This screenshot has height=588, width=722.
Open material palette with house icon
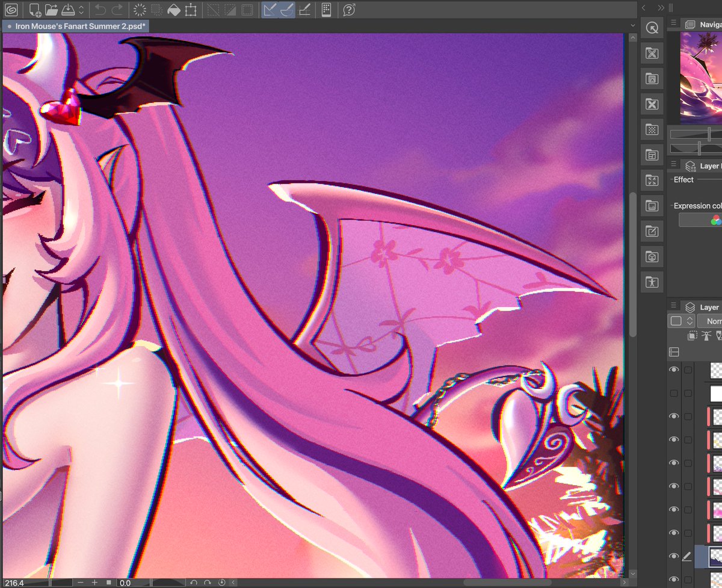pyautogui.click(x=652, y=78)
